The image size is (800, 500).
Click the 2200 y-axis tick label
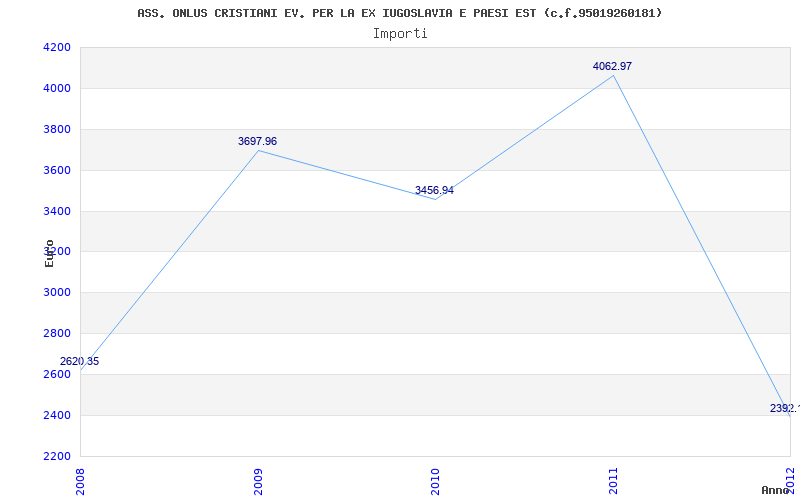[56, 456]
